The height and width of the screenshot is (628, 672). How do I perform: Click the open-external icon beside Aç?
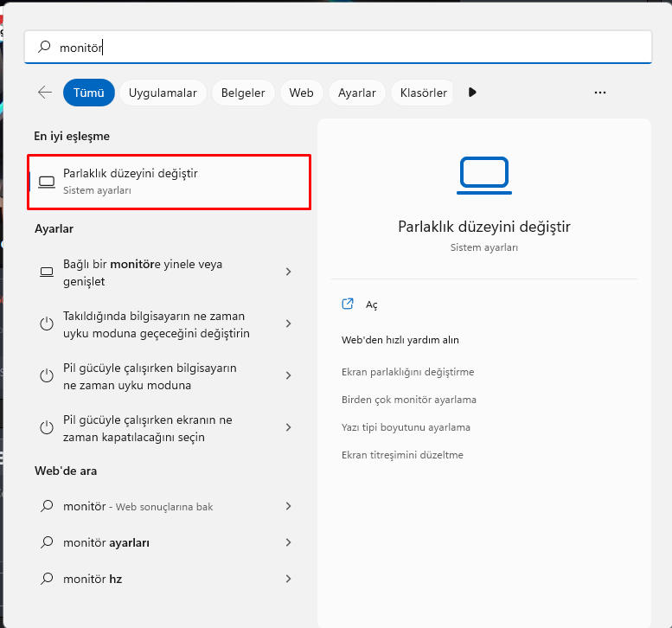tap(348, 304)
